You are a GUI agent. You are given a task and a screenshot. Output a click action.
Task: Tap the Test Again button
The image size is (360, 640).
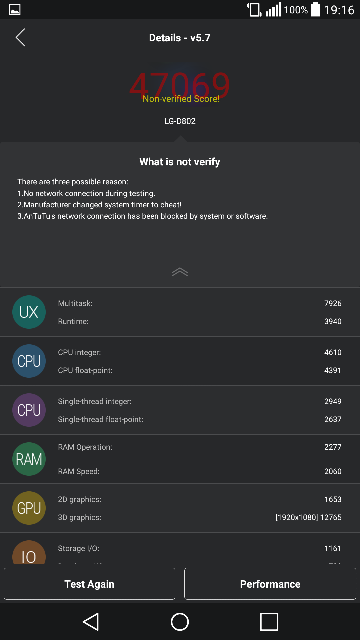89,584
